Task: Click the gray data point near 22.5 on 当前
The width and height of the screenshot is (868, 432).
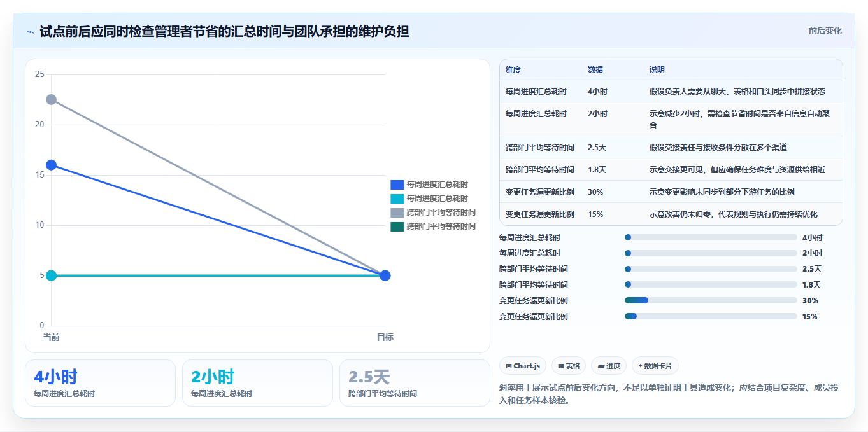Action: 51,99
